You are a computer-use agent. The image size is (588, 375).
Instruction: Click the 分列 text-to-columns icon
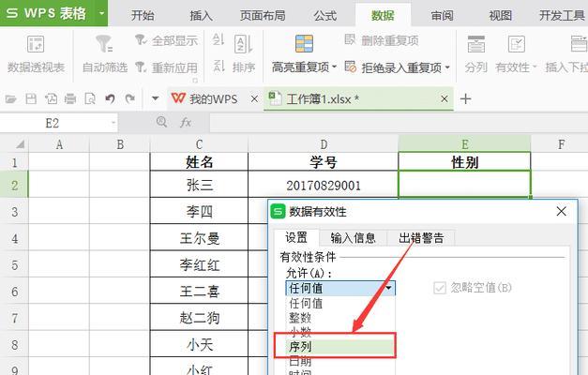coord(475,44)
